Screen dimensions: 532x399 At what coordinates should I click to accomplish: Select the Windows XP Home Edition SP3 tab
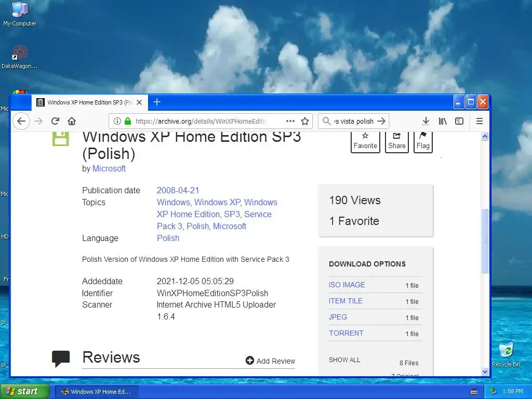pyautogui.click(x=89, y=102)
